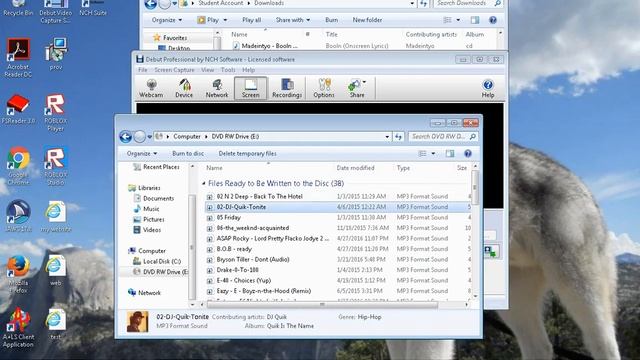Sort by Date modified column header

pyautogui.click(x=355, y=168)
